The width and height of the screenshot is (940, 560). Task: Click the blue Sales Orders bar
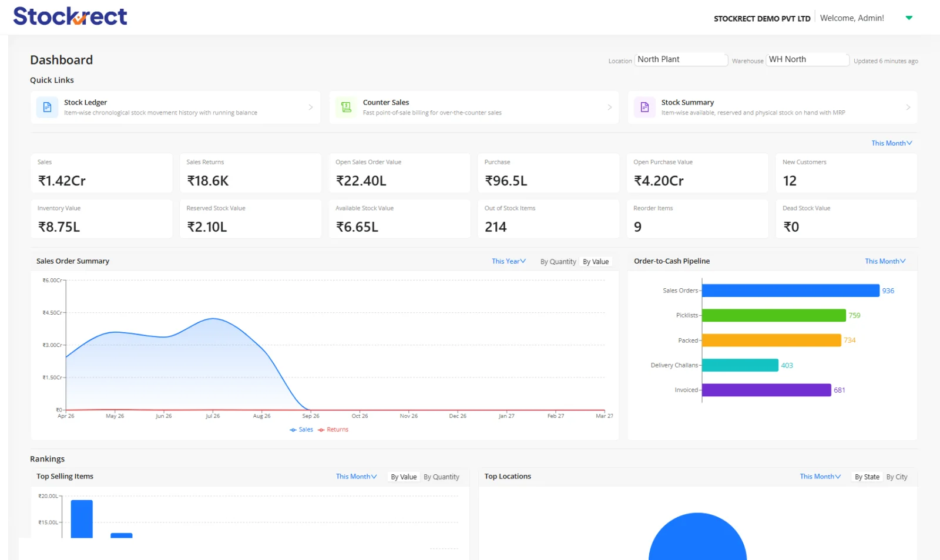[791, 291]
